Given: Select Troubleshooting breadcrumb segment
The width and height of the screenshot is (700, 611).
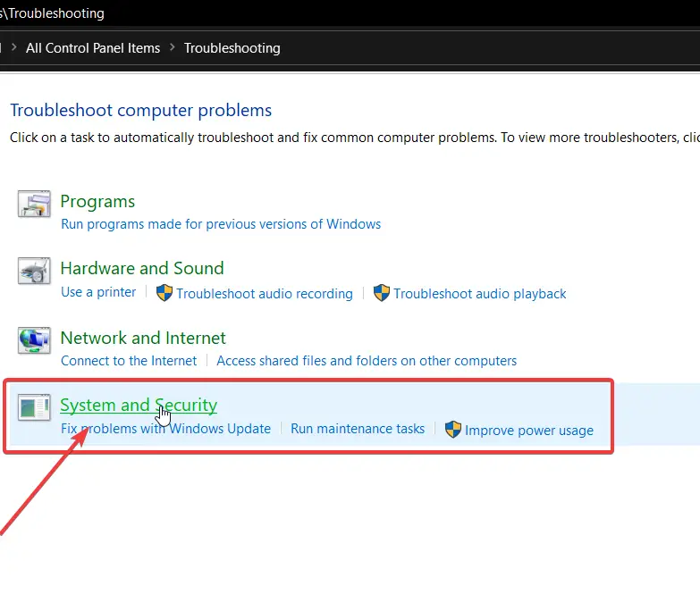Looking at the screenshot, I should click(x=232, y=47).
